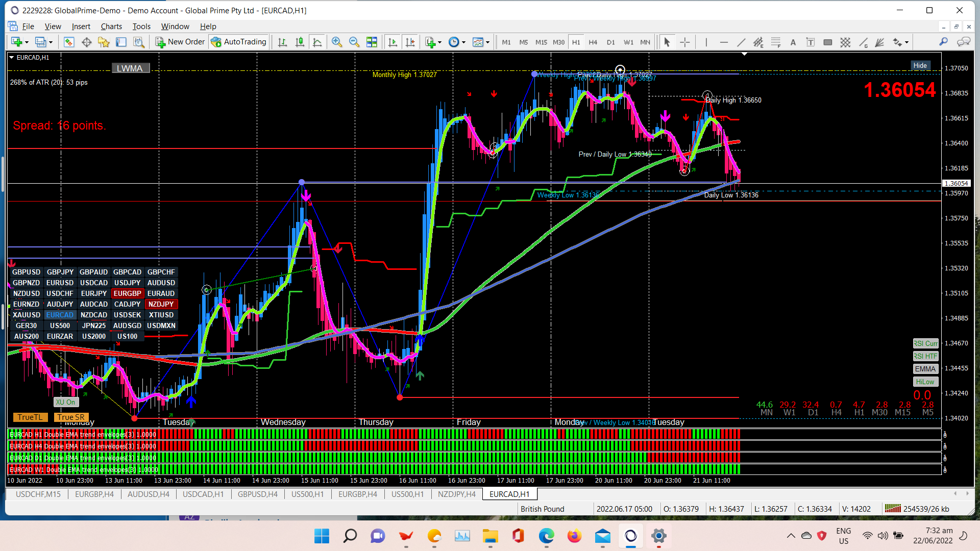
Task: Click the Zoom Out magnifier icon
Action: coord(354,42)
